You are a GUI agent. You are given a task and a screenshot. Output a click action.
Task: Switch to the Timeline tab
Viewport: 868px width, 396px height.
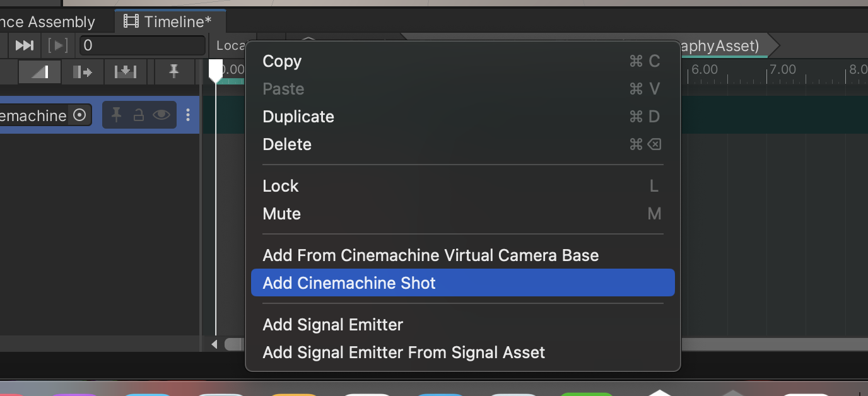coord(168,22)
